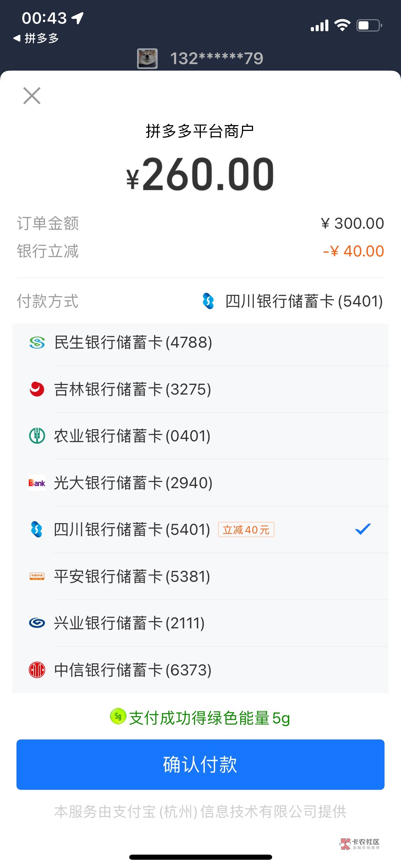Tap the dog profile avatar thumbnail
Viewport: 401px width, 868px height.
tap(147, 58)
